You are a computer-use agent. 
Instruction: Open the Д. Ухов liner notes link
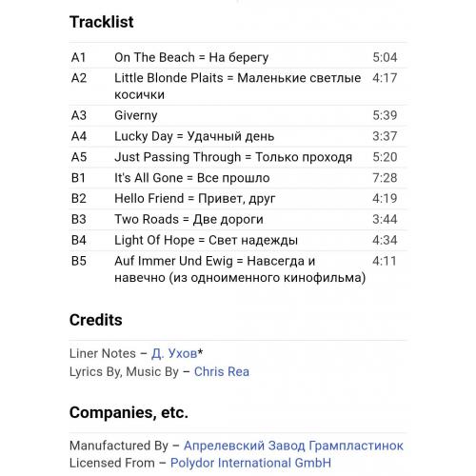coord(174,353)
